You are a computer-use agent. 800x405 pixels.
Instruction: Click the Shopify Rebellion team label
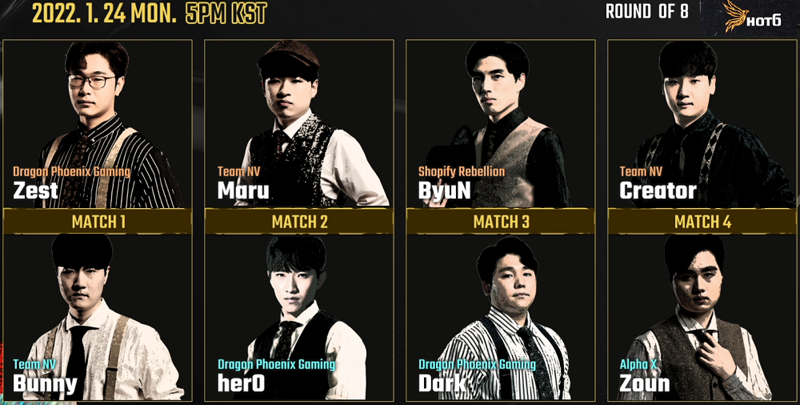(x=461, y=171)
